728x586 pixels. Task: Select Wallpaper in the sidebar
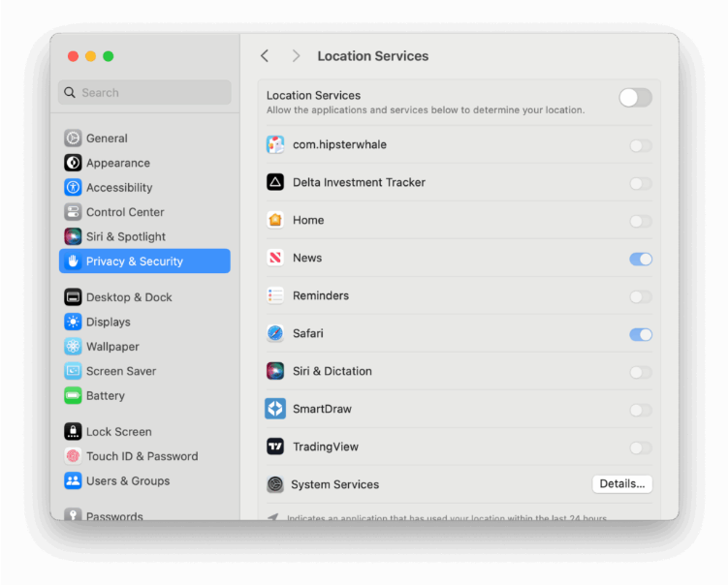click(x=144, y=347)
